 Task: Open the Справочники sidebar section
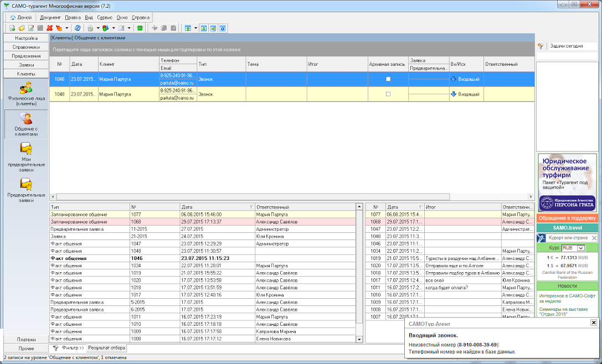pos(26,47)
